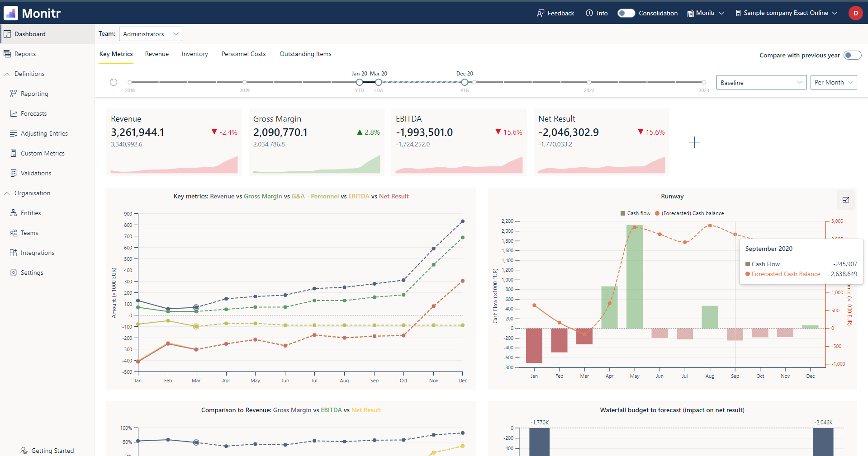Image resolution: width=868 pixels, height=456 pixels.
Task: Select the Forecasts sidebar icon
Action: tap(33, 113)
